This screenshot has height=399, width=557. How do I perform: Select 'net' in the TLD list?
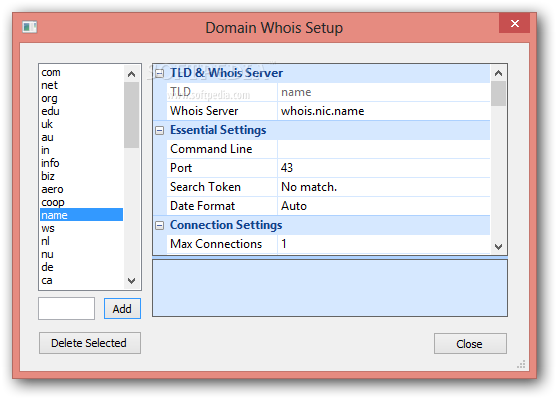click(81, 85)
